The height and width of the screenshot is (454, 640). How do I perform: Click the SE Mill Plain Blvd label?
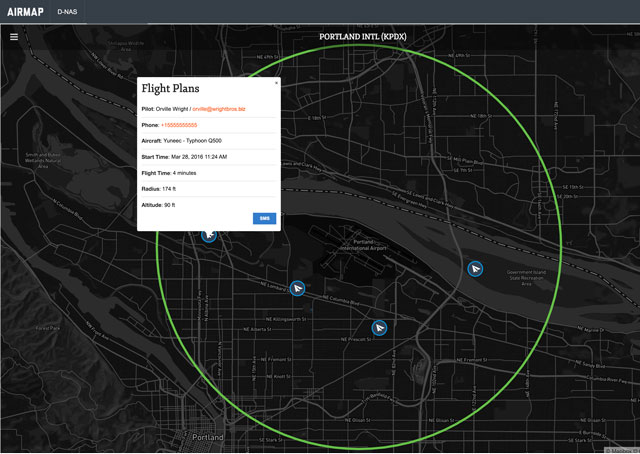click(465, 160)
